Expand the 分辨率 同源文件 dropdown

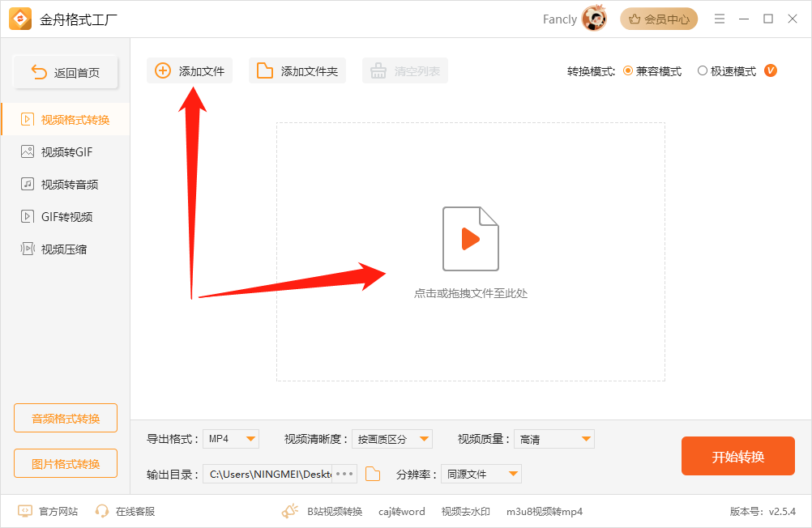click(x=481, y=474)
